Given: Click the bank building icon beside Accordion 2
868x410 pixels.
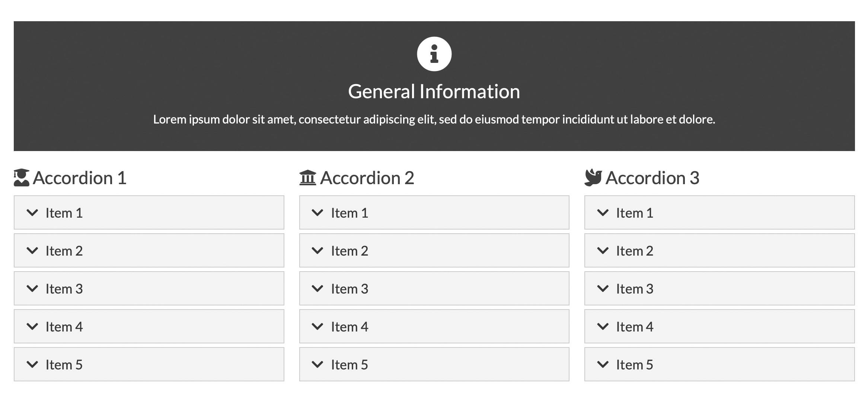Looking at the screenshot, I should pos(307,177).
